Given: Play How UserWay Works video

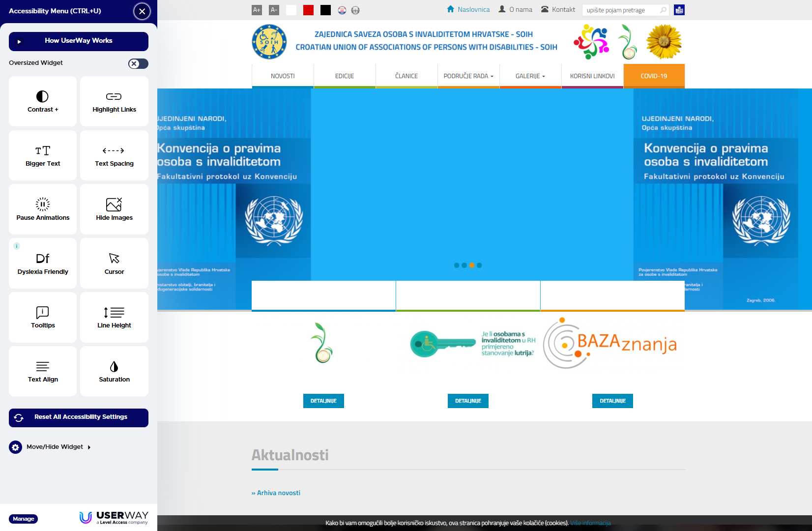Looking at the screenshot, I should (x=79, y=41).
